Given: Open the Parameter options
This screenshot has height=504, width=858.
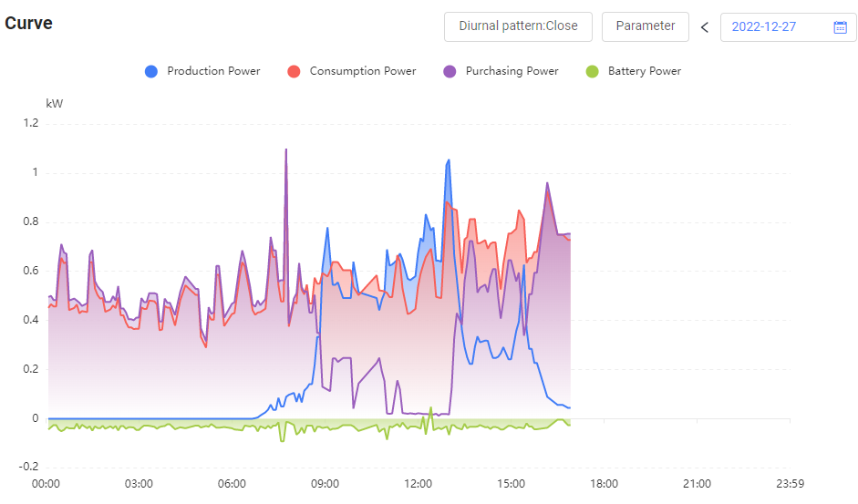Looking at the screenshot, I should coord(646,26).
